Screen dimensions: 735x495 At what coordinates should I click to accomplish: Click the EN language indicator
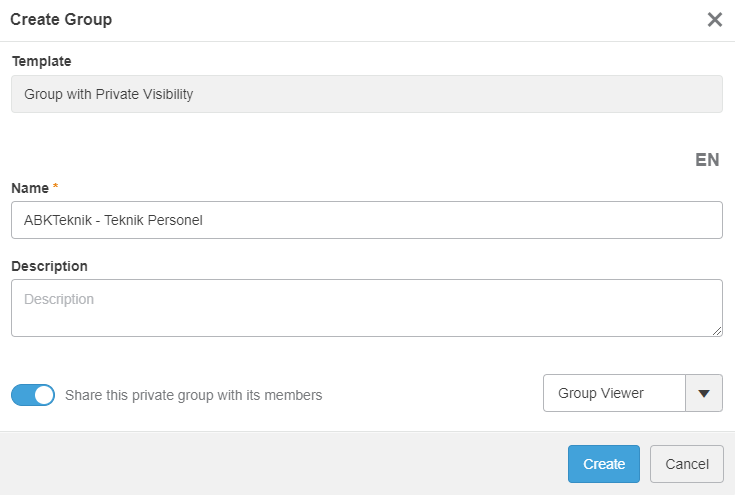point(707,160)
